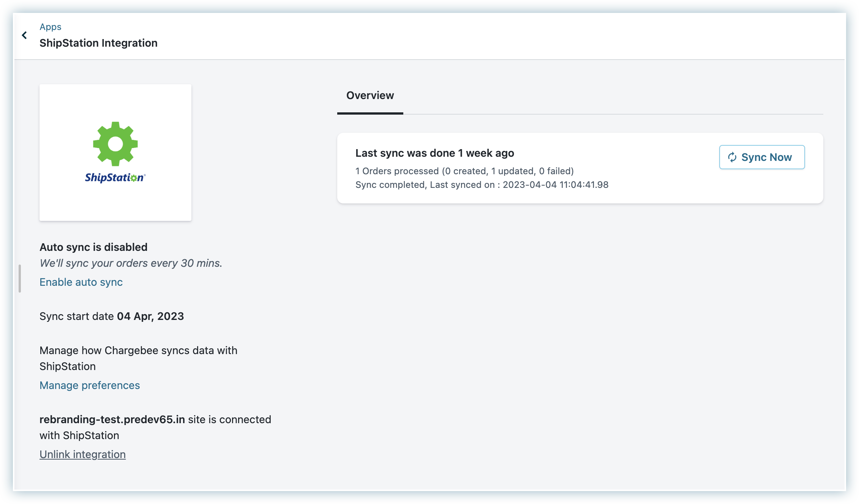This screenshot has width=859, height=504.
Task: Click the back chevron arrow icon
Action: pos(24,35)
